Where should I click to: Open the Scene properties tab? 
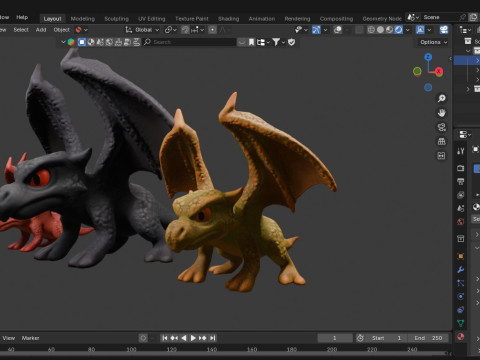(x=461, y=208)
